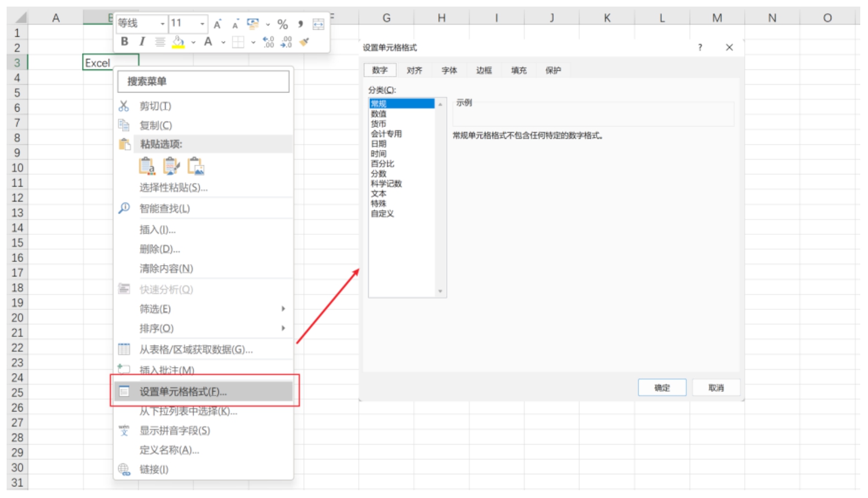
Task: Click the decrease font size icon
Action: (235, 25)
